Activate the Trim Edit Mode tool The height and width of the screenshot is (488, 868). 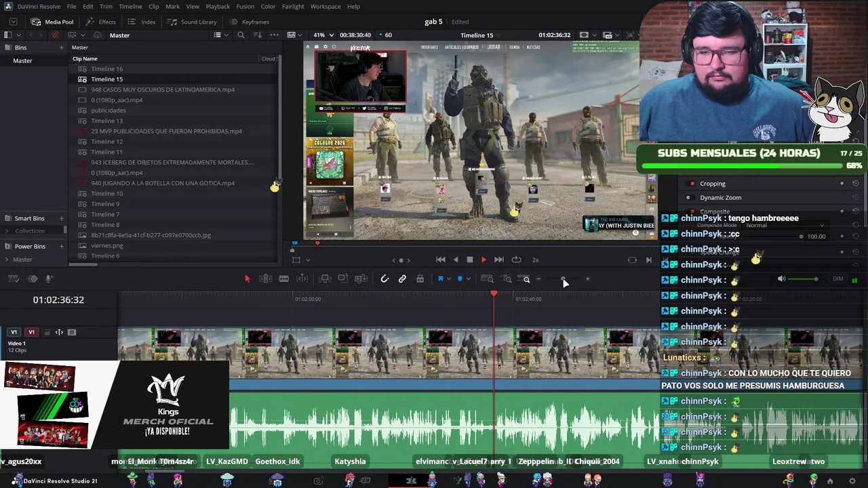coord(266,279)
